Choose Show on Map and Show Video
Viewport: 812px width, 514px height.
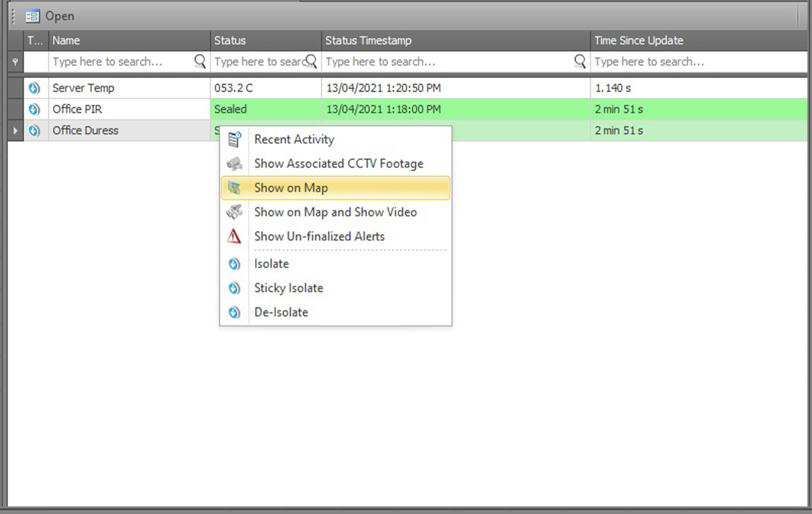pyautogui.click(x=335, y=212)
